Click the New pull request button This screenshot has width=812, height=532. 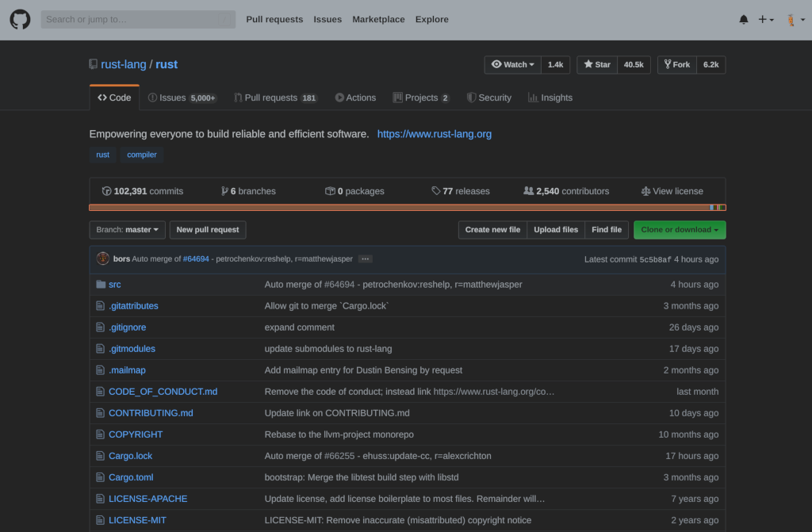(208, 229)
